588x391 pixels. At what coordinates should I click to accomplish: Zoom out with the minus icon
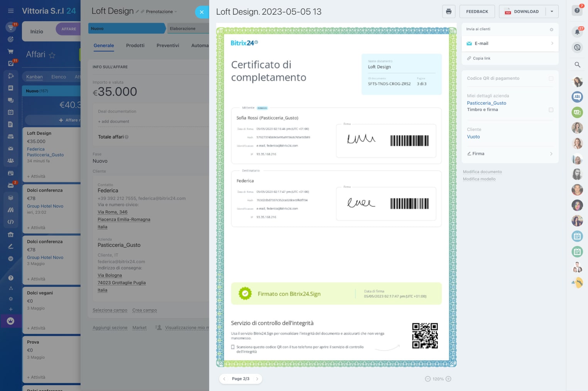click(427, 379)
